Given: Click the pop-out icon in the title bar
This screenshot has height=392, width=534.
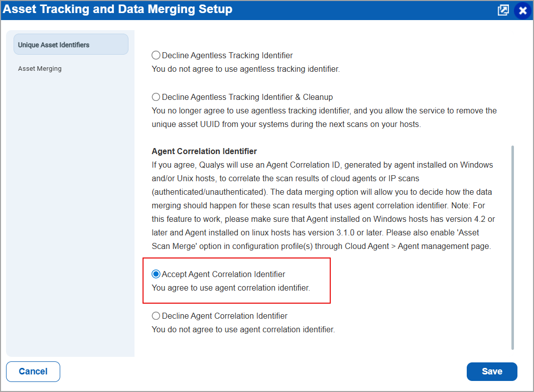Looking at the screenshot, I should click(503, 10).
